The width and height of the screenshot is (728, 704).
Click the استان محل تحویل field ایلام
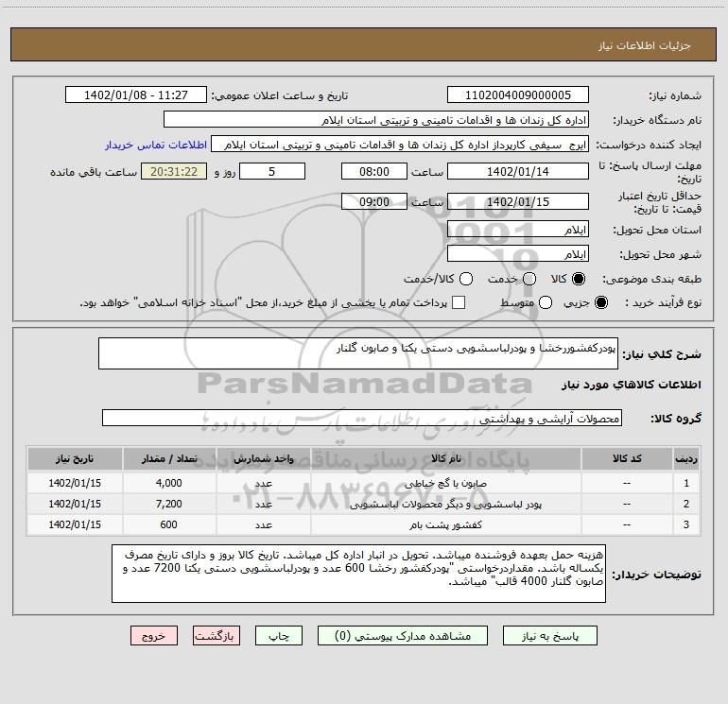(518, 230)
